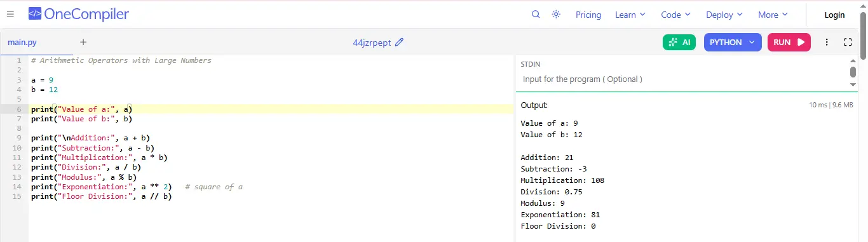Viewport: 868px width, 242px height.
Task: Click output line 'Floor Division: 0'
Action: point(558,226)
